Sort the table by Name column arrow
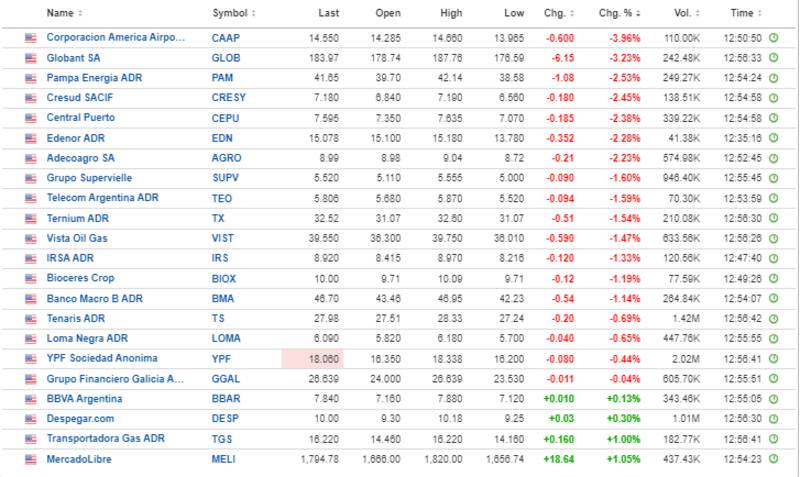 coord(80,14)
